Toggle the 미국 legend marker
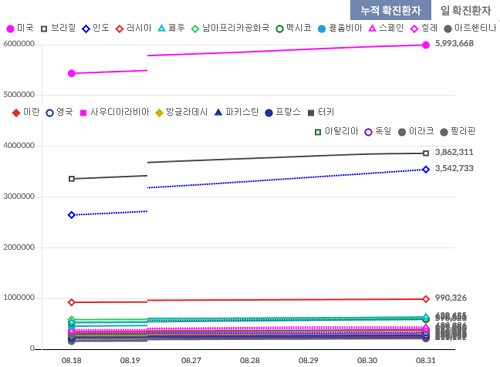 pos(10,29)
